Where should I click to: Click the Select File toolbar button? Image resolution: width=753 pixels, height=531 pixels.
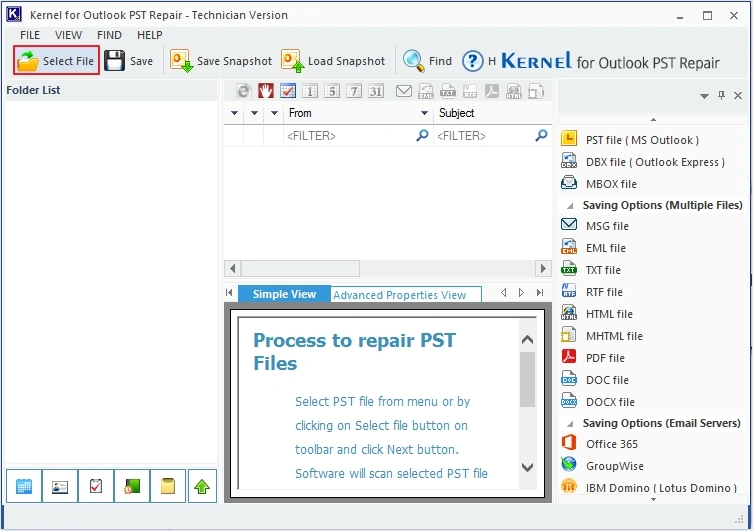56,60
